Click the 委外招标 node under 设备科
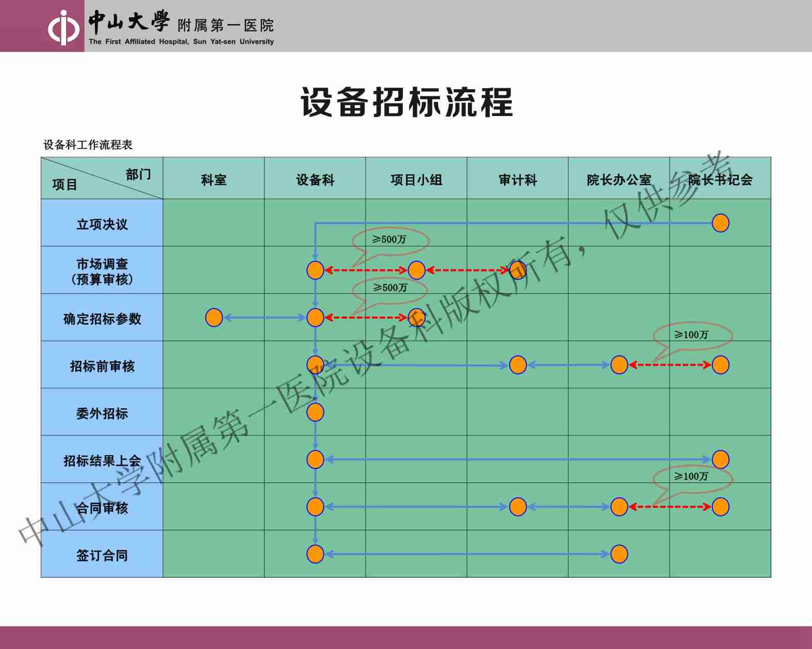 pos(315,412)
